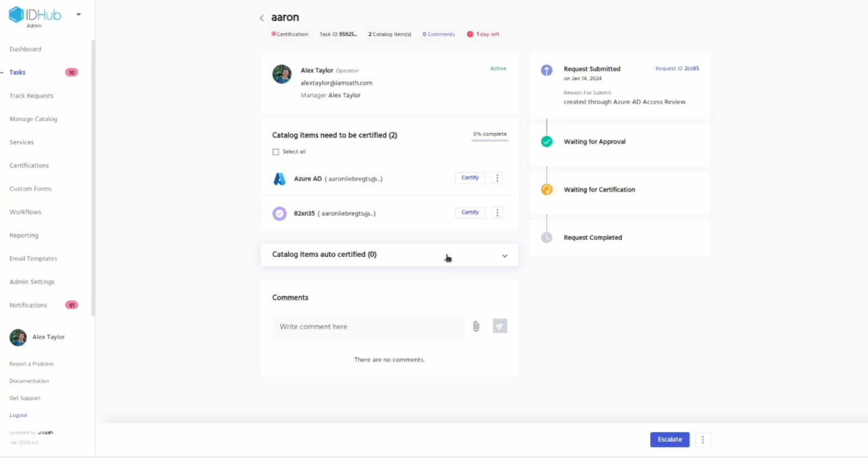Click the Azure AD logo icon

pos(280,179)
